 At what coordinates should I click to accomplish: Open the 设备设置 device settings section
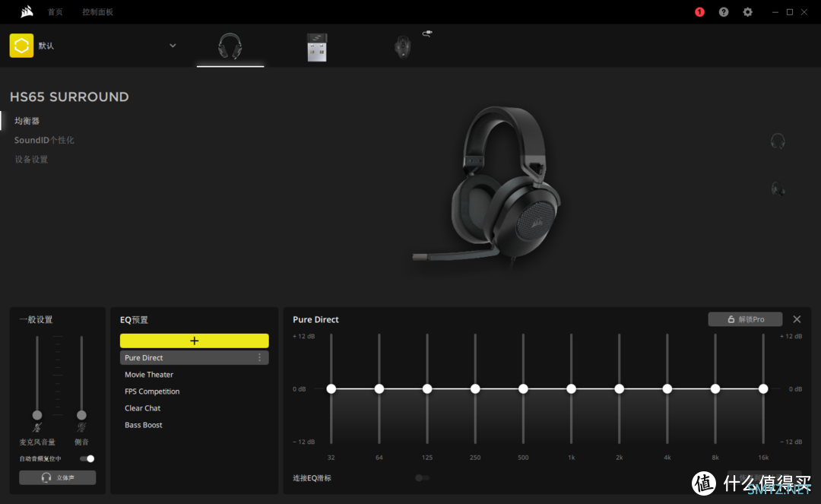[x=31, y=160]
